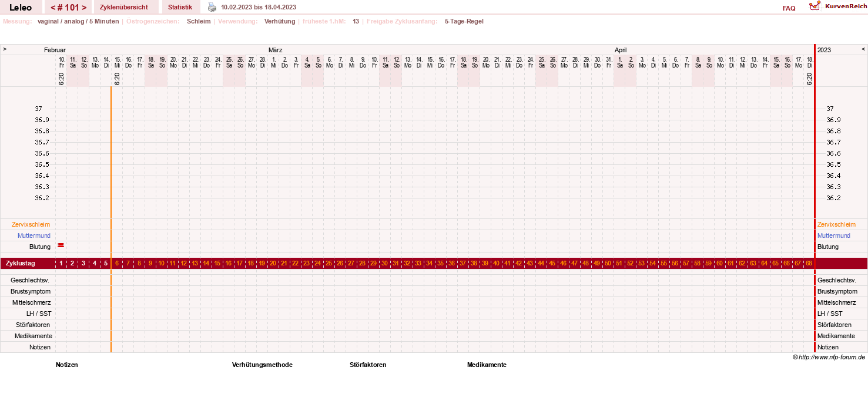Click the date column 10. Fr

click(x=62, y=62)
